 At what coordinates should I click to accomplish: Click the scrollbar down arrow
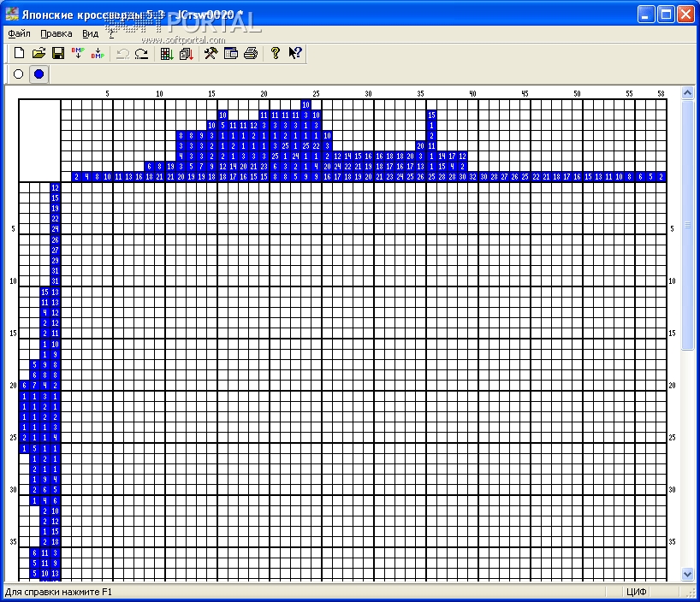[687, 574]
